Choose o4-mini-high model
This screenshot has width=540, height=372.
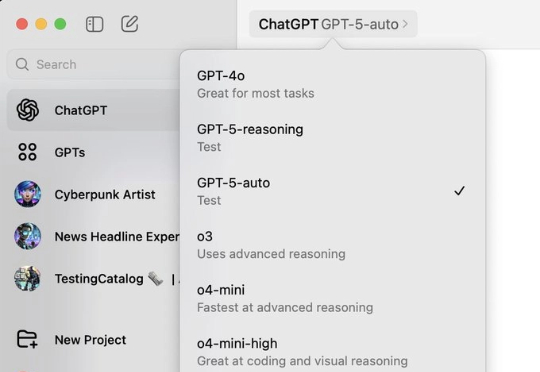tap(332, 352)
